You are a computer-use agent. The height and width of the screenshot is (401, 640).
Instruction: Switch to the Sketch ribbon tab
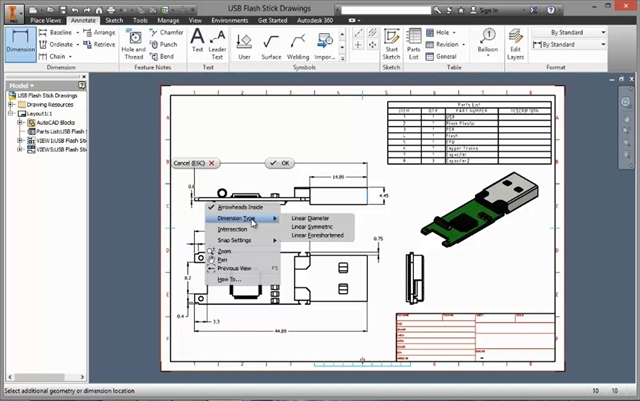click(x=114, y=20)
